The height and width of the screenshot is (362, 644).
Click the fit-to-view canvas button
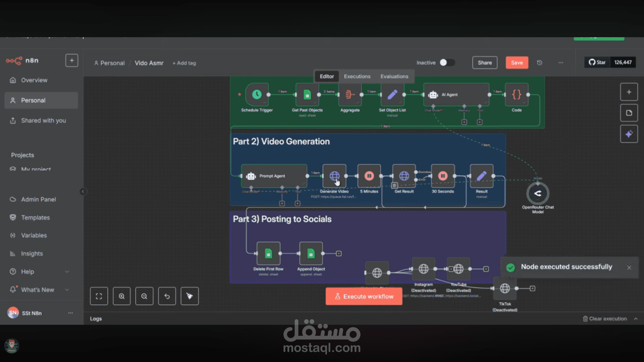99,296
